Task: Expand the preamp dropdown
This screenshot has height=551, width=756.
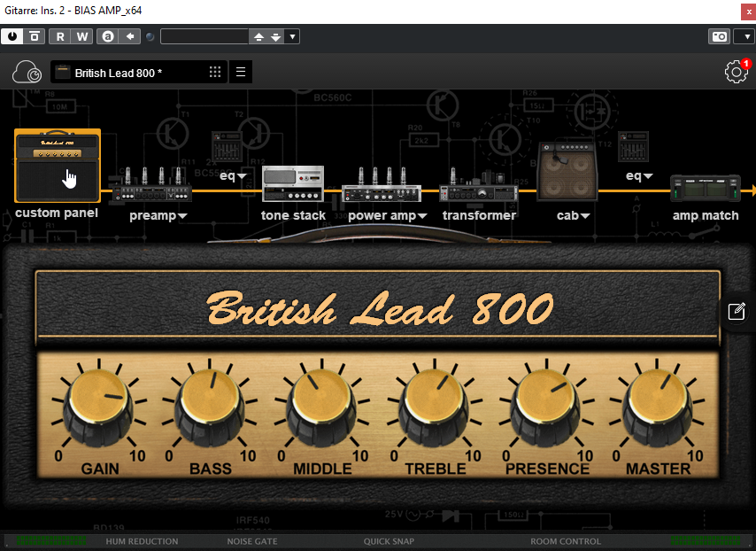Action: [158, 215]
